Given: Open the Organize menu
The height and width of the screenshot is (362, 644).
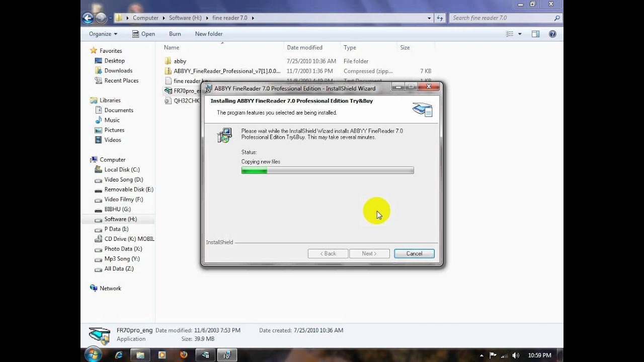Looking at the screenshot, I should tap(103, 34).
